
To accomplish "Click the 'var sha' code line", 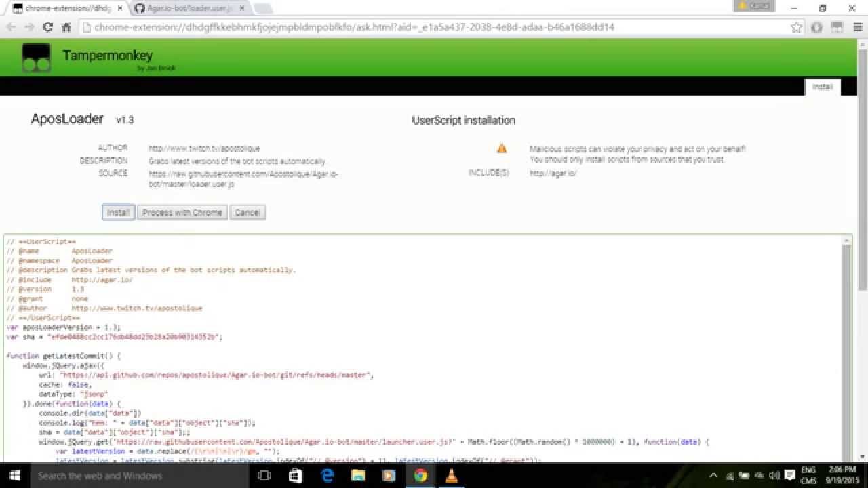I will pyautogui.click(x=115, y=337).
